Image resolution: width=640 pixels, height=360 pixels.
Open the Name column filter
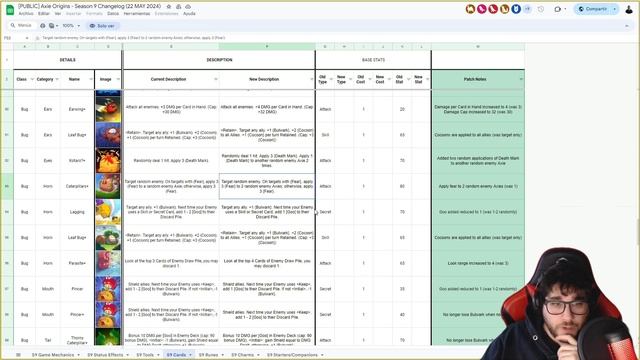(91, 79)
